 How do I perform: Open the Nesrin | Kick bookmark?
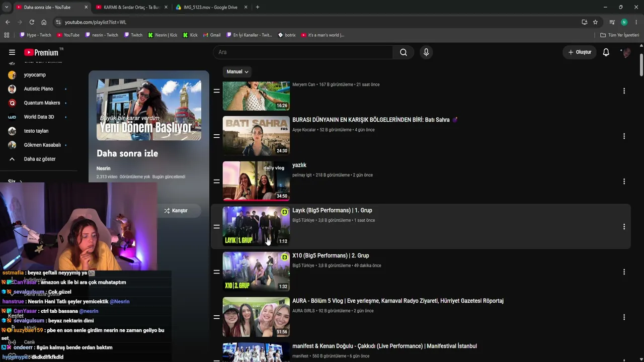162,35
